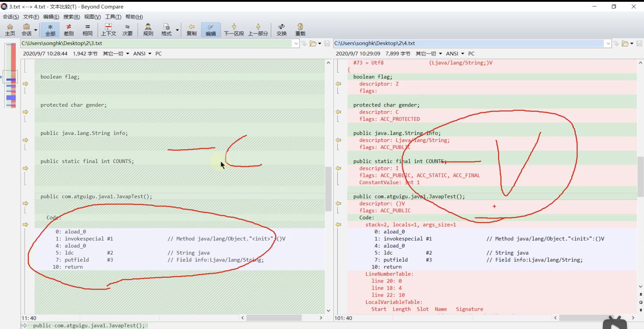Screen dimensions: 644x329
Task: Expand the right file path dropdown
Action: (608, 43)
